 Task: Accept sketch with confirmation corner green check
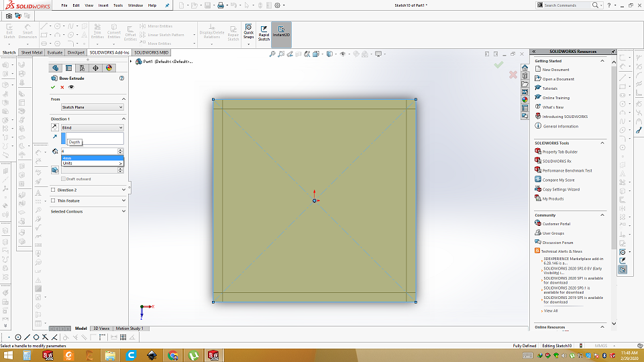coord(498,64)
